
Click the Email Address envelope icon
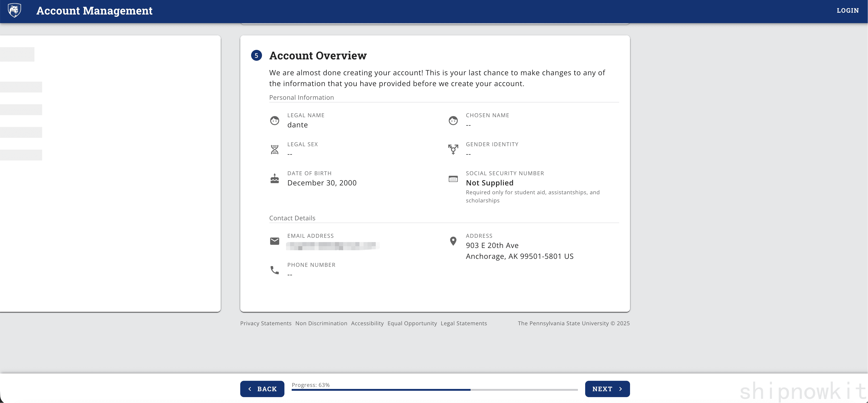pyautogui.click(x=275, y=241)
